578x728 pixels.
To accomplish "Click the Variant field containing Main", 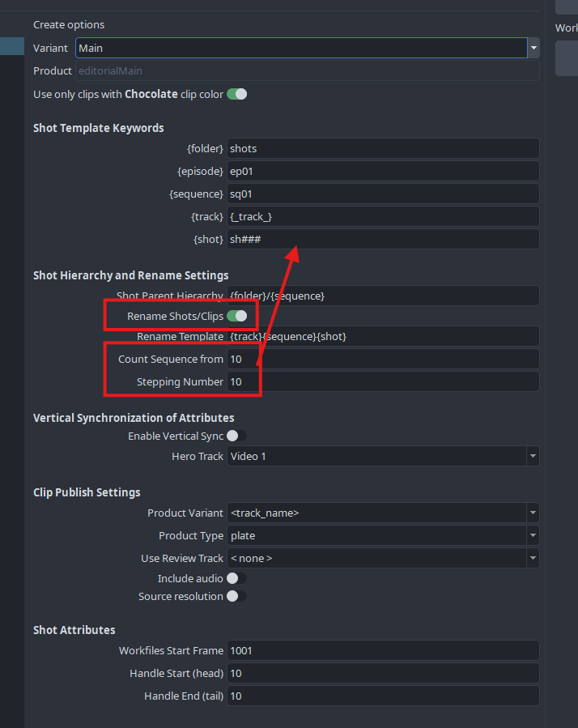I will (x=301, y=48).
